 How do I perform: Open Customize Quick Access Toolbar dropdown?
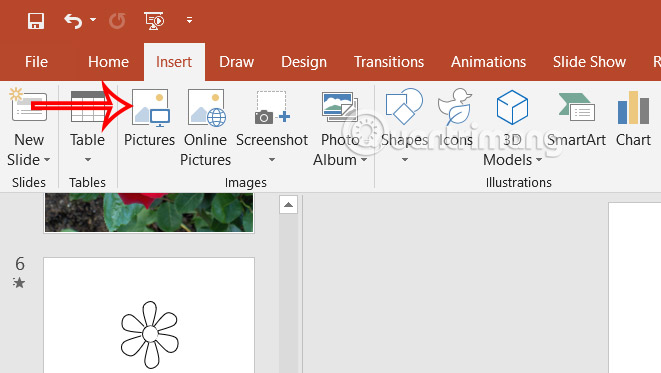click(x=189, y=20)
